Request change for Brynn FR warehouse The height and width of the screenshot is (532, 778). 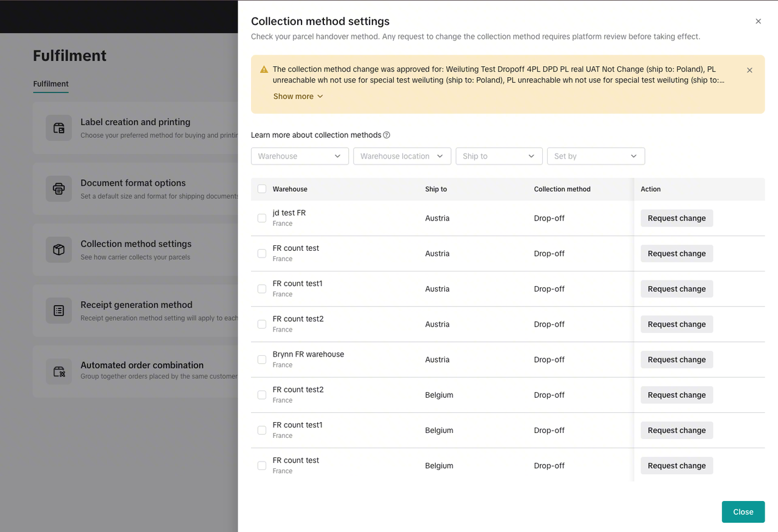tap(676, 360)
